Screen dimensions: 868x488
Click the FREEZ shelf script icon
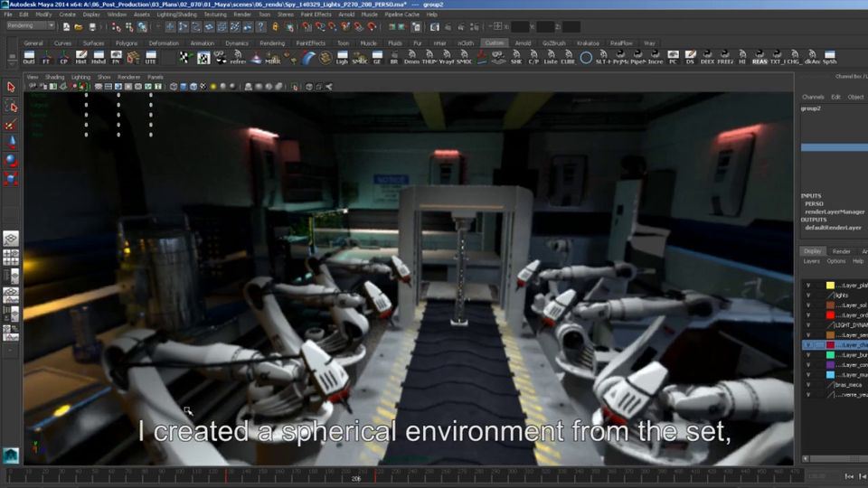725,58
